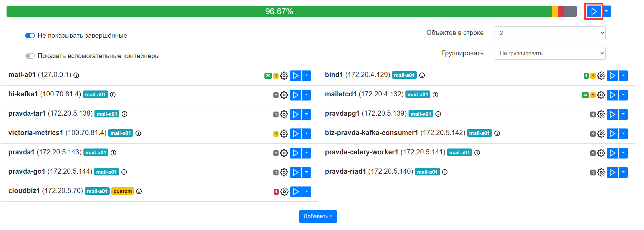Click red badge counter on cloudbiz1

click(276, 192)
